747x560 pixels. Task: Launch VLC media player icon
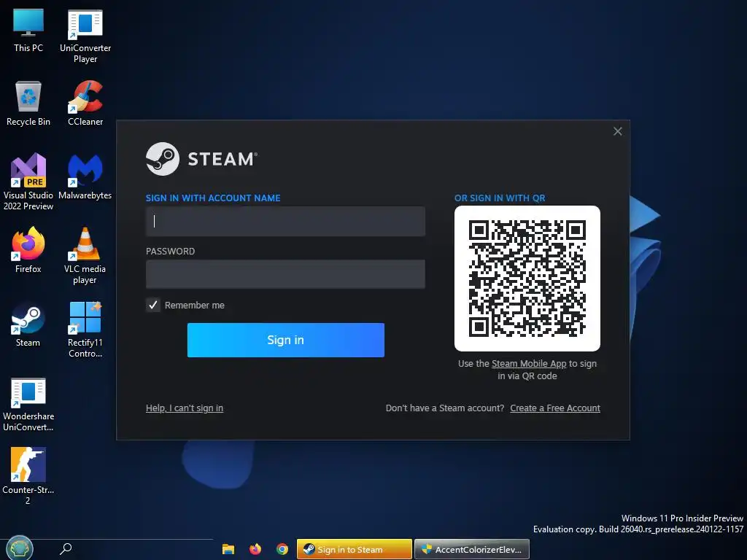(85, 256)
